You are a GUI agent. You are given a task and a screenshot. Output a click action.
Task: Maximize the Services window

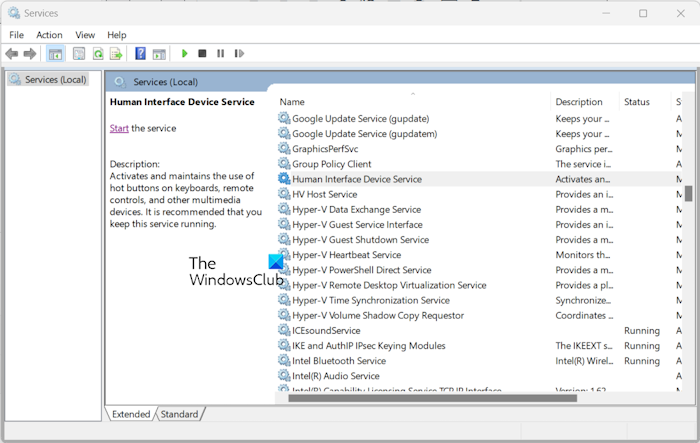click(x=643, y=13)
